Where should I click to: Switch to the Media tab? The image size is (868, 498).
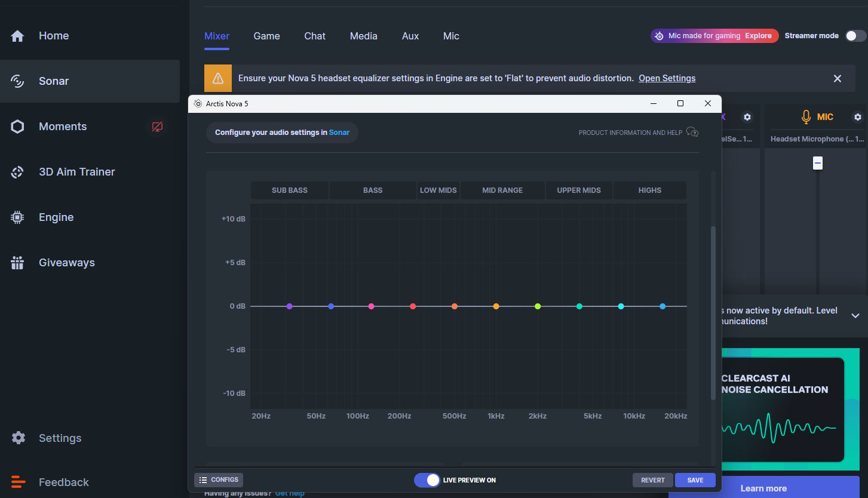click(364, 36)
